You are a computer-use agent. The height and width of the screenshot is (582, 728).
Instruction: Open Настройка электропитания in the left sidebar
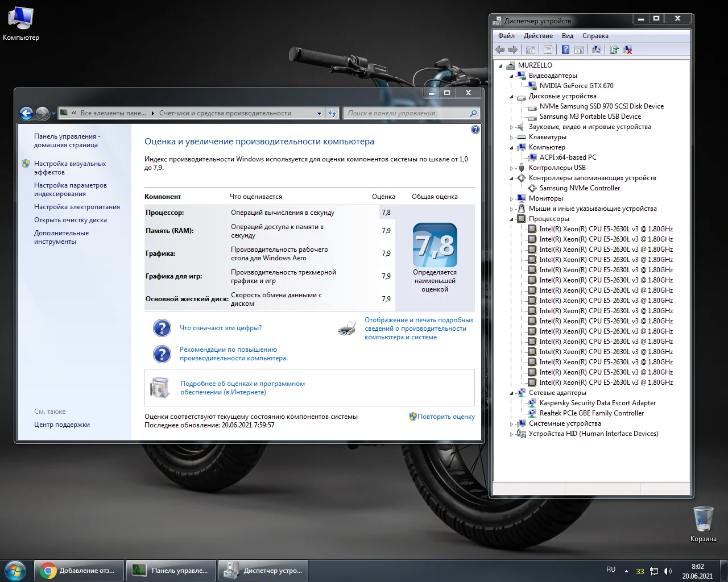pyautogui.click(x=77, y=207)
